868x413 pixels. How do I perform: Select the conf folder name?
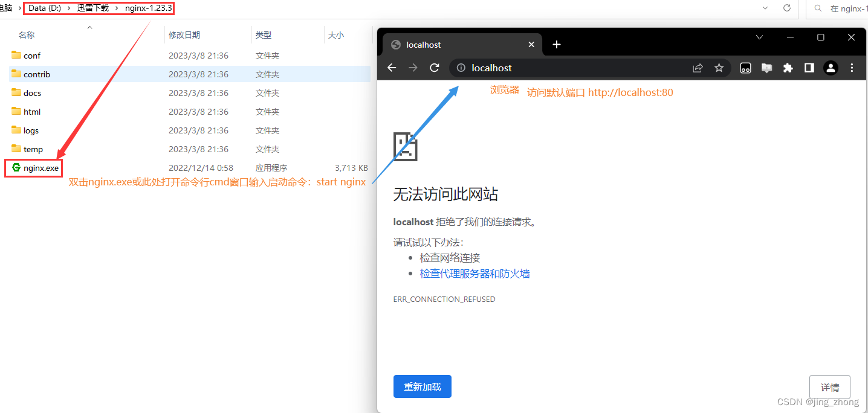32,56
